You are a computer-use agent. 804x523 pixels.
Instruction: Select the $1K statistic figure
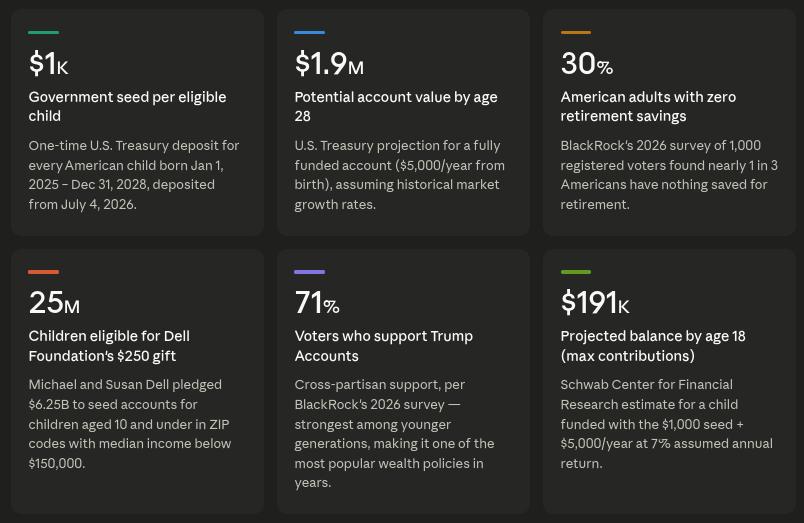pos(48,64)
